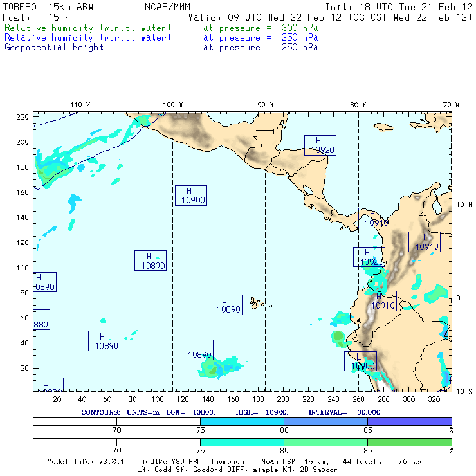Click the 'INTERVAL= 60.000' contour text
This screenshot has height=476, width=476.
pyautogui.click(x=344, y=412)
